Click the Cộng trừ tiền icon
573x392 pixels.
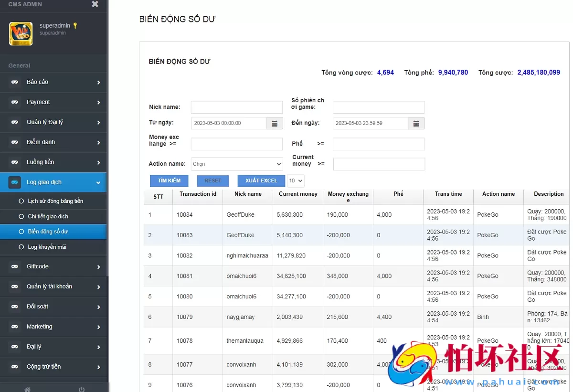coord(14,366)
